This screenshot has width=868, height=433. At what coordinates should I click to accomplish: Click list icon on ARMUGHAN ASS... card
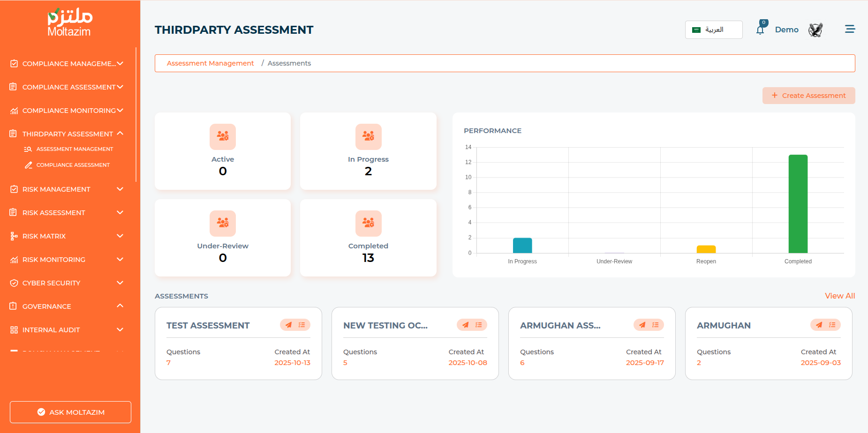point(655,325)
